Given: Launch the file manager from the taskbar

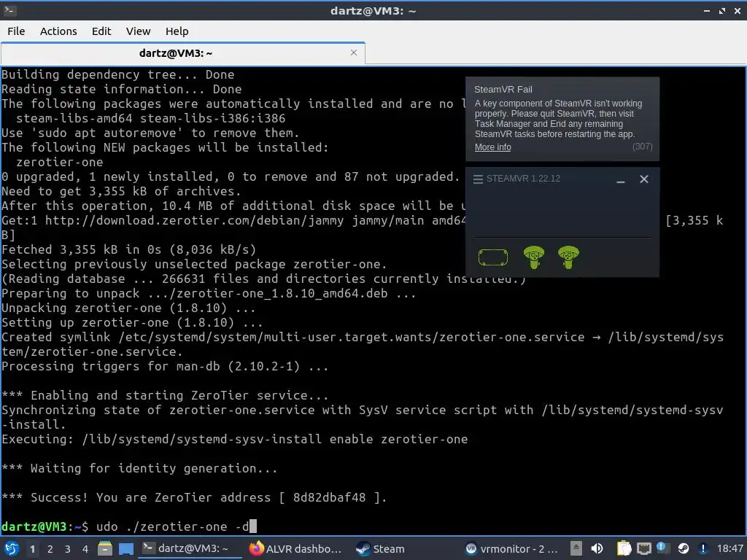Looking at the screenshot, I should pos(105,548).
